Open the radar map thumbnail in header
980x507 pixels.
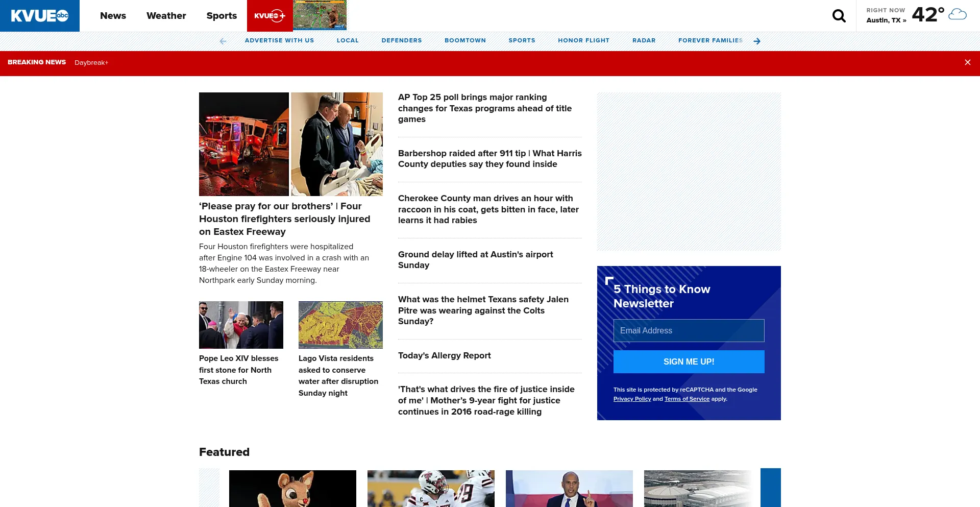click(320, 15)
